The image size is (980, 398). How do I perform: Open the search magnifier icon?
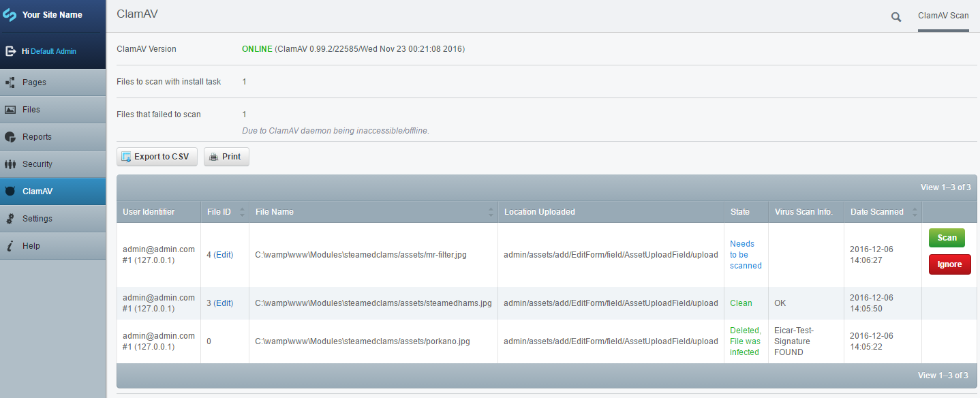(x=896, y=17)
